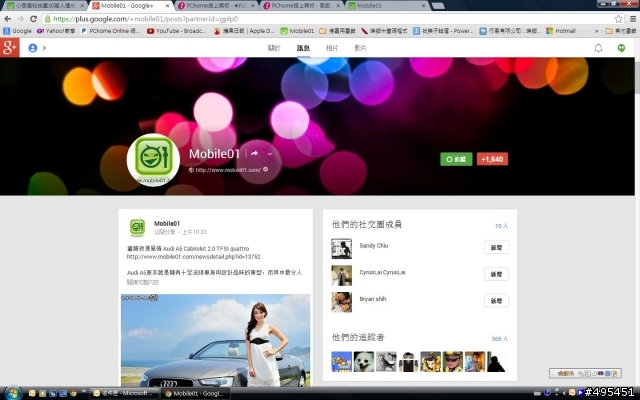
Task: Open the Mobile01 bookmark
Action: (297, 31)
